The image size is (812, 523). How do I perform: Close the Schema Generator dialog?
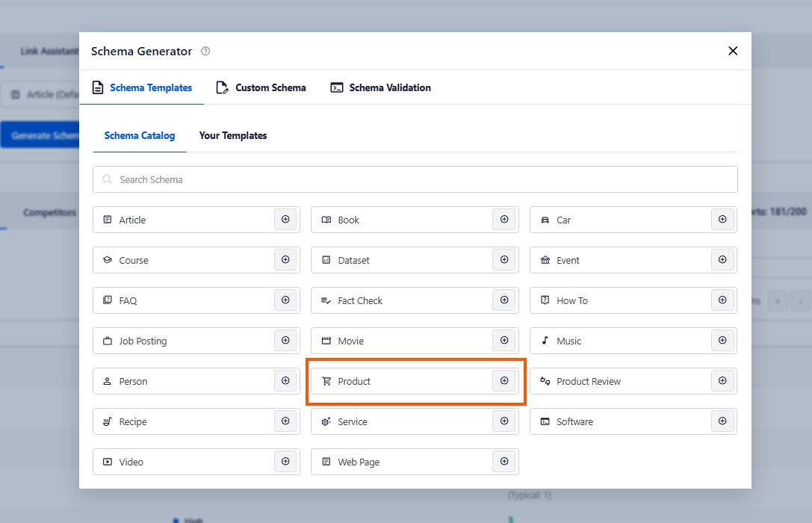733,51
